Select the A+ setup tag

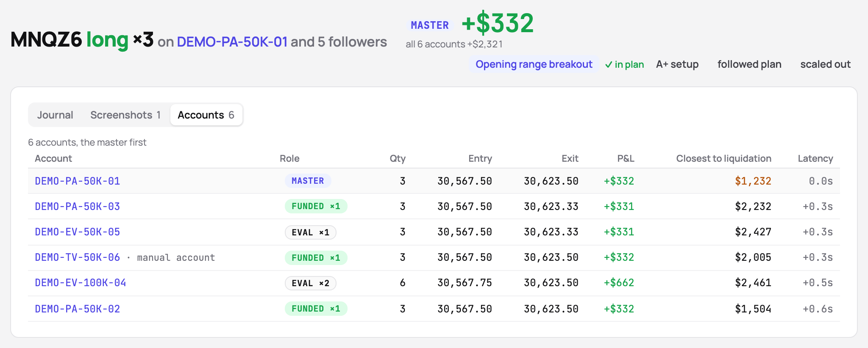click(x=677, y=64)
